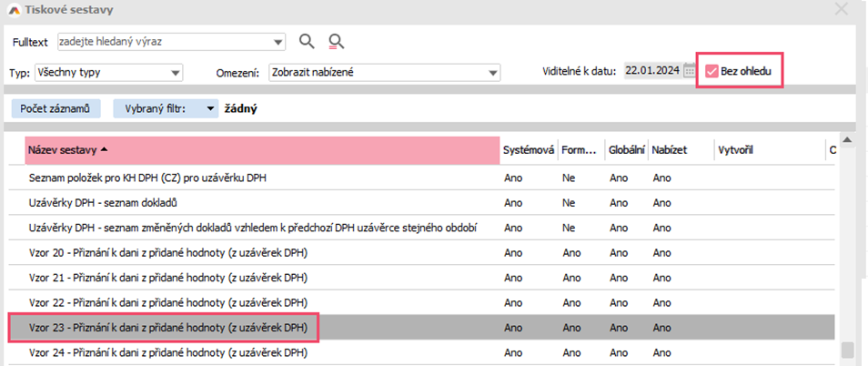Click the app logo in the title bar

tap(12, 9)
